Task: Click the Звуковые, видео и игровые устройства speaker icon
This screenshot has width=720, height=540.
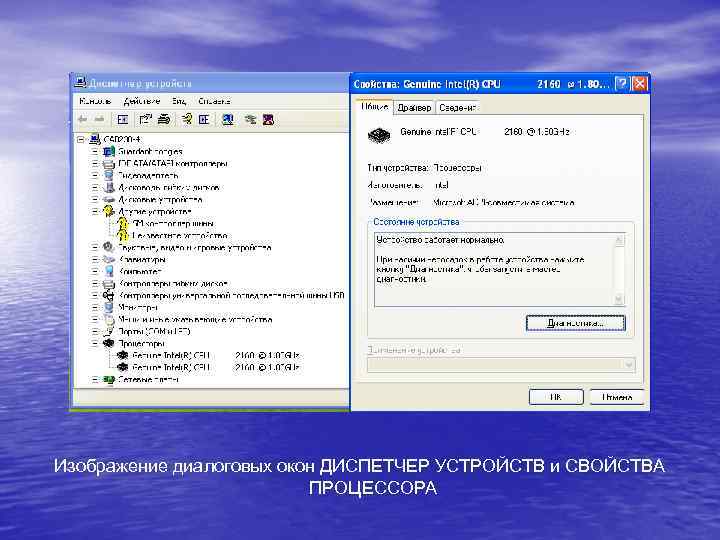Action: [109, 247]
